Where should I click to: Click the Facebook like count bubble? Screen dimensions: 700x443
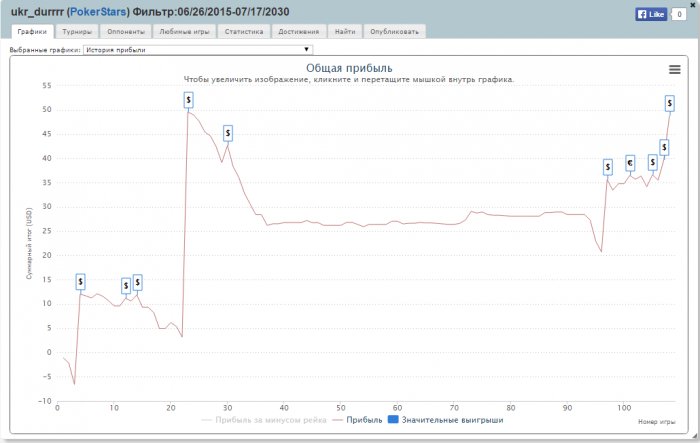679,14
